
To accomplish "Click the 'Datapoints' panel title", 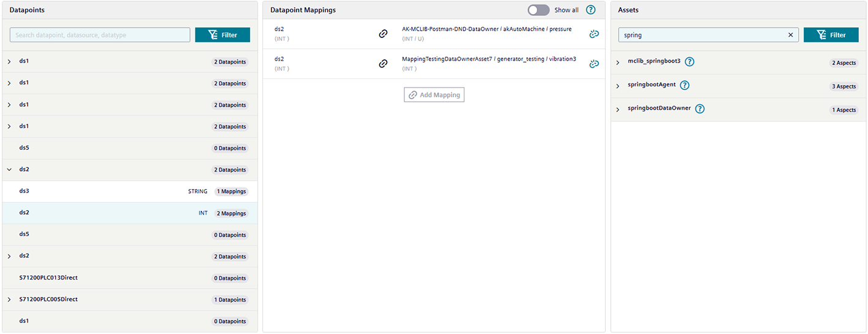I will [26, 10].
